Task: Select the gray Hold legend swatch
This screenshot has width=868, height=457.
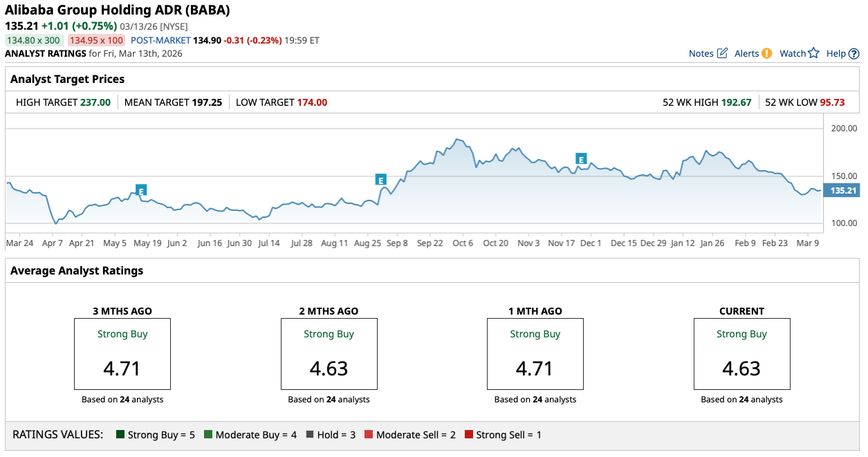Action: click(311, 435)
